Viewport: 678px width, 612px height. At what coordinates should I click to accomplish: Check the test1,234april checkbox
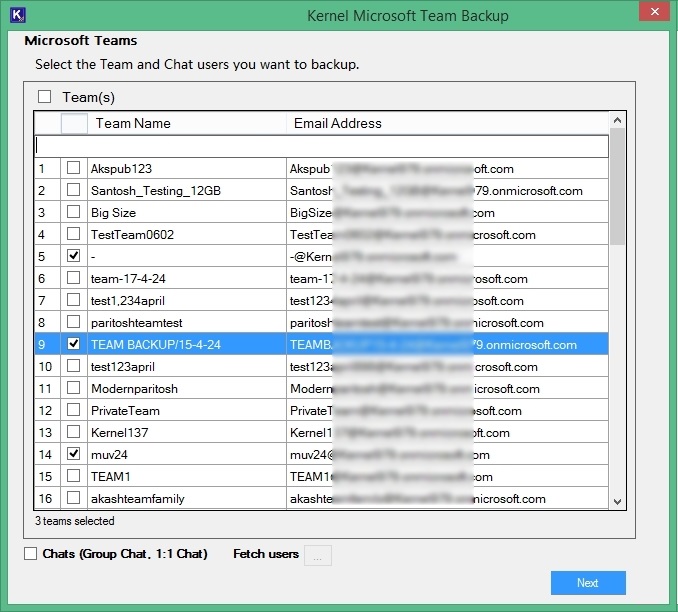coord(74,300)
